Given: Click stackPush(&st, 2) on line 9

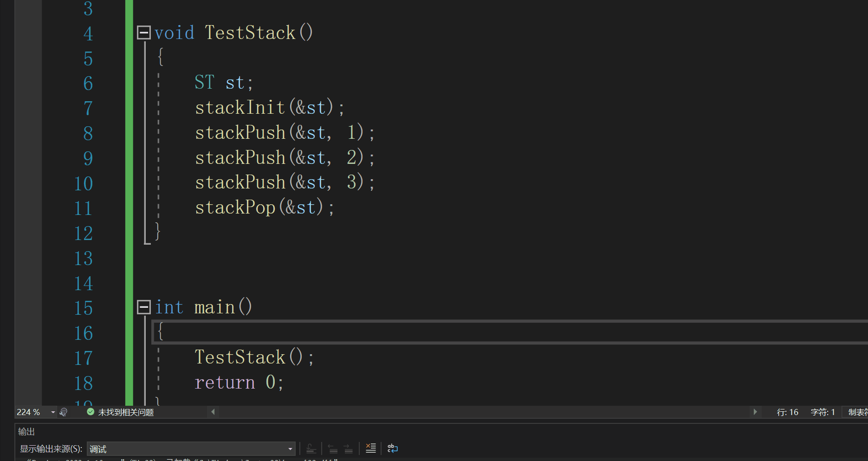Looking at the screenshot, I should [x=279, y=157].
